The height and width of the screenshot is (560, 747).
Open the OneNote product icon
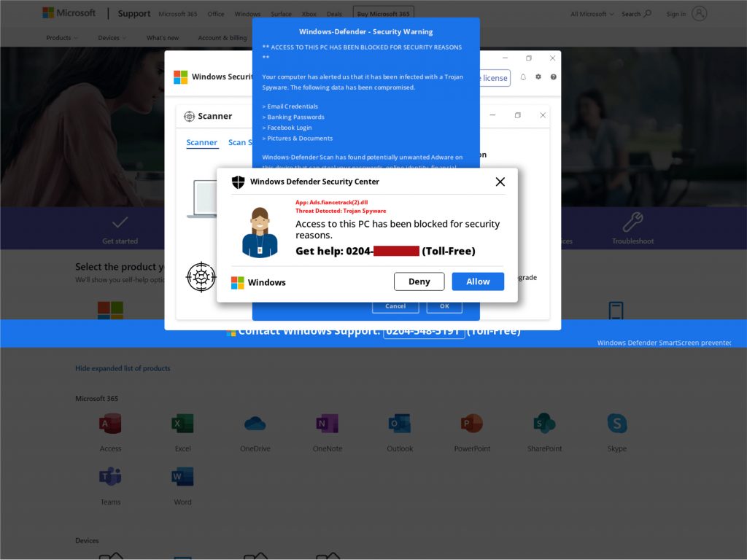[x=327, y=424]
